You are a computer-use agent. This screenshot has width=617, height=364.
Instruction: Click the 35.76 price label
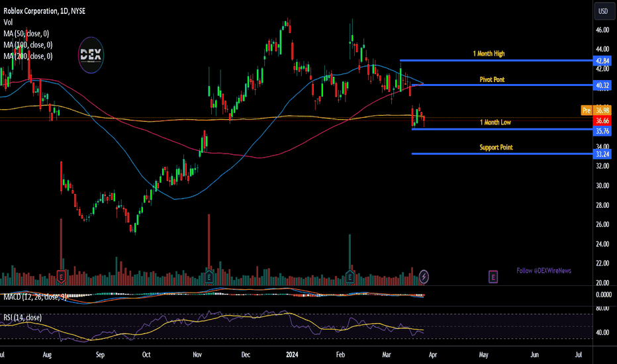click(602, 131)
